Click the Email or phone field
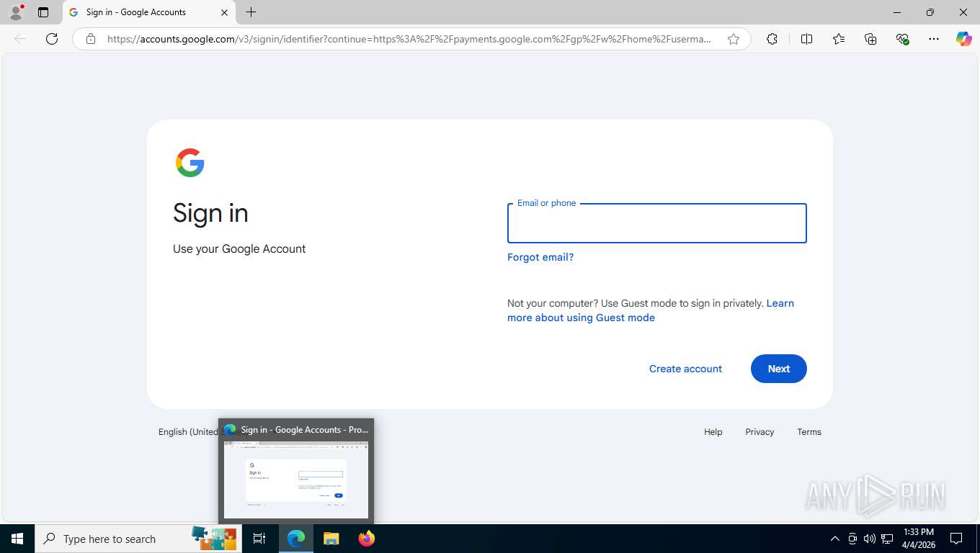 click(657, 223)
